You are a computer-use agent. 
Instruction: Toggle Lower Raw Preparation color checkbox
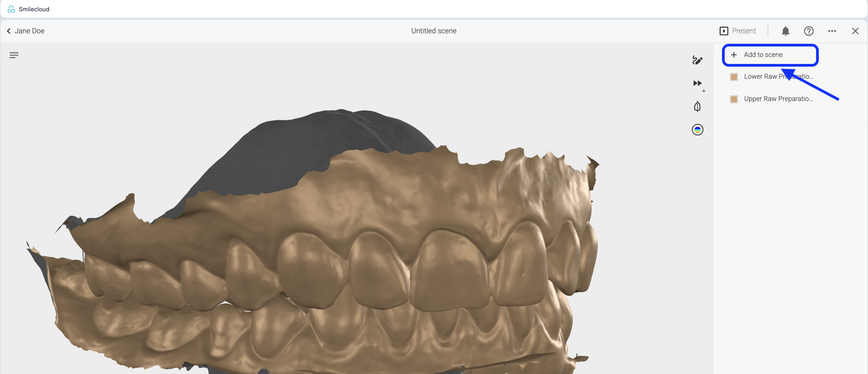pyautogui.click(x=734, y=77)
